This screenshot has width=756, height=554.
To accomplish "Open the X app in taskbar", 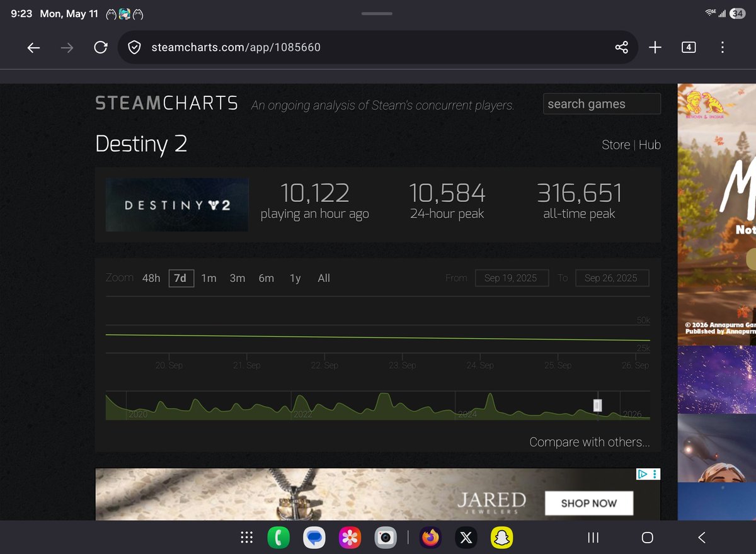I will pos(466,538).
